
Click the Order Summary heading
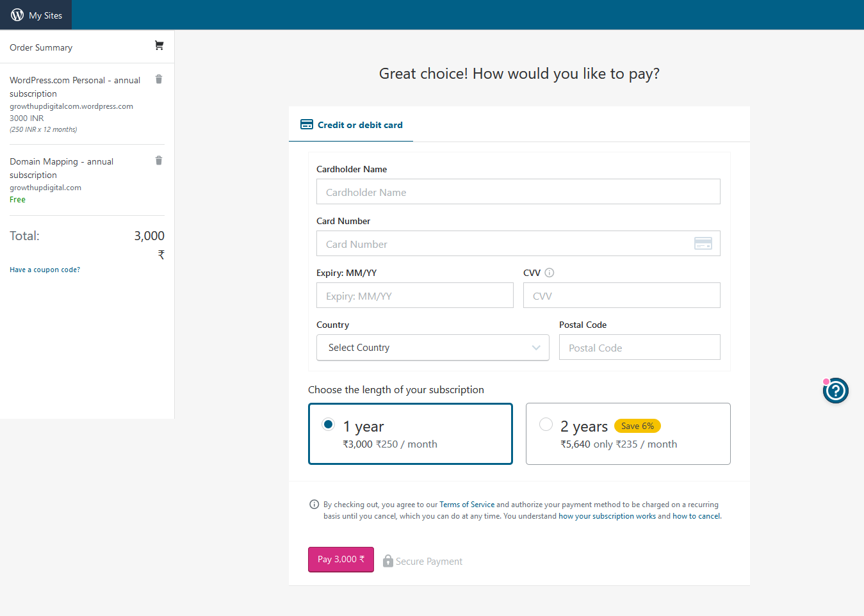coord(41,47)
